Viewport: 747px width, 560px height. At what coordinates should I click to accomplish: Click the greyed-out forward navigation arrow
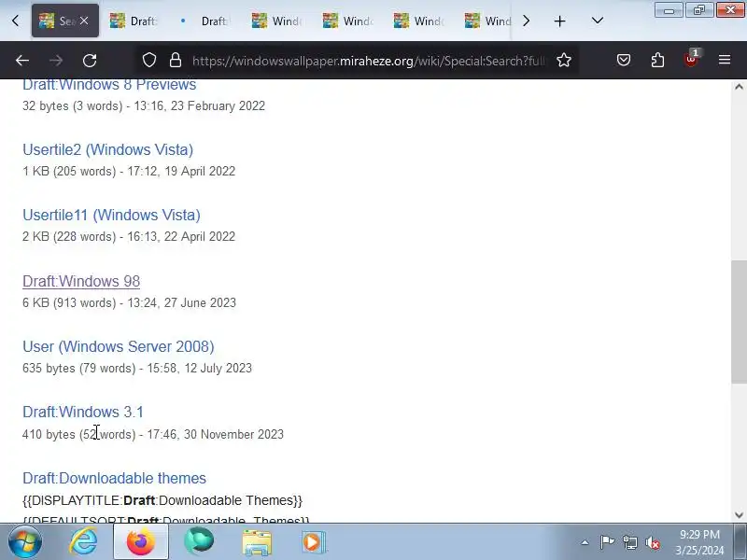[56, 61]
